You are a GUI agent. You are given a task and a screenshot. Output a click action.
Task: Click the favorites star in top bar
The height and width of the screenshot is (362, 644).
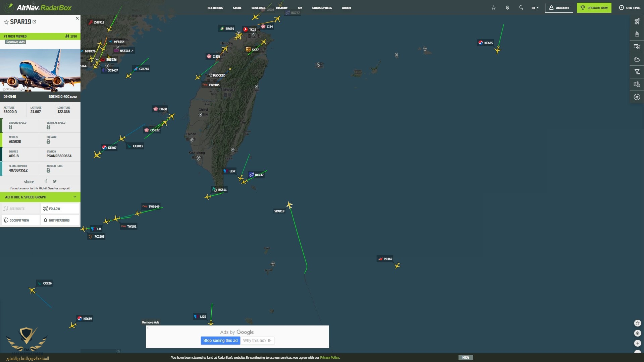point(493,8)
